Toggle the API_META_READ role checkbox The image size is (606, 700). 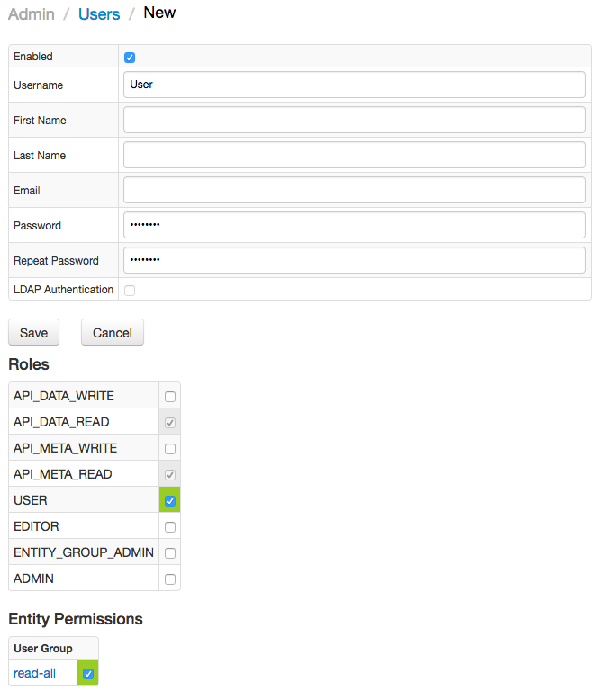pos(170,474)
